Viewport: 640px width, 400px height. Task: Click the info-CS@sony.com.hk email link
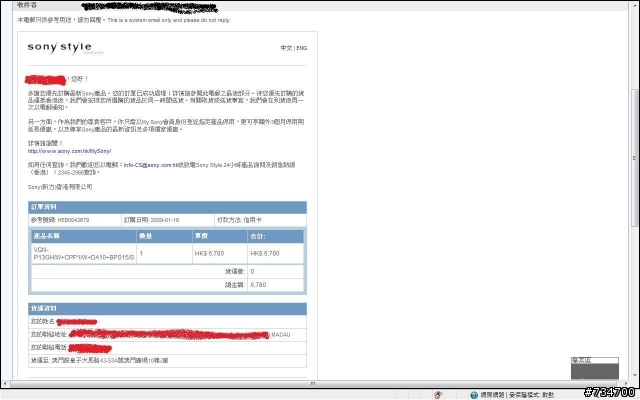[151, 165]
